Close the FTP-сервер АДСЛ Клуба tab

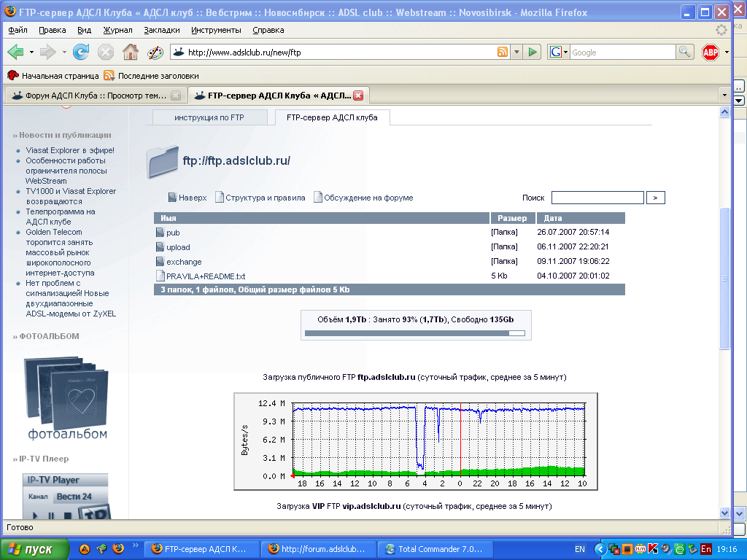pos(358,96)
